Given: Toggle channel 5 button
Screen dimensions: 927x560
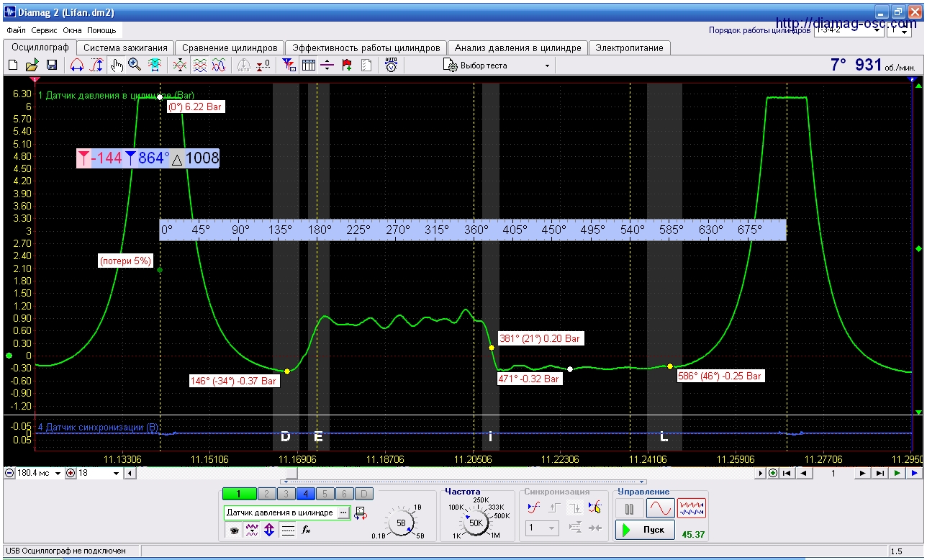Looking at the screenshot, I should coord(325,494).
